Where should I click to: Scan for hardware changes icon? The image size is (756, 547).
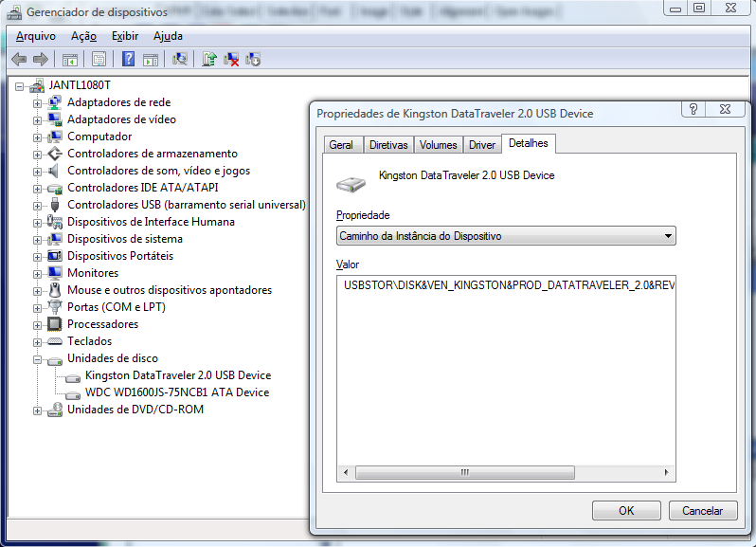click(x=180, y=60)
